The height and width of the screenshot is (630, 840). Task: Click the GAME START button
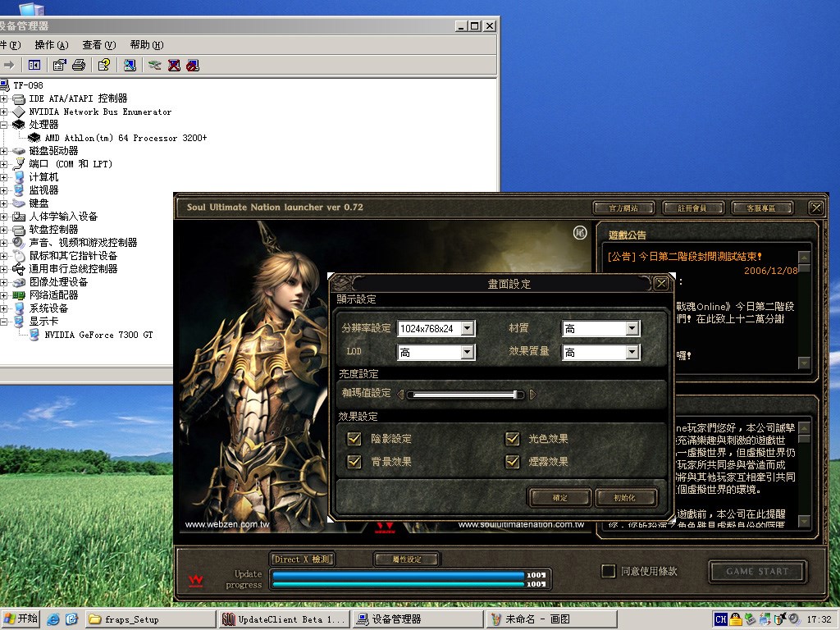tap(757, 572)
